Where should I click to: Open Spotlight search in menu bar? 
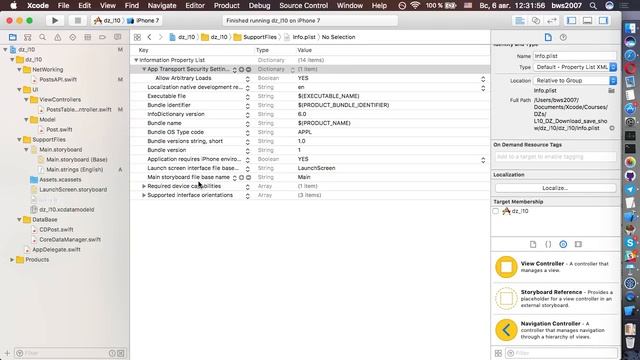(x=593, y=6)
